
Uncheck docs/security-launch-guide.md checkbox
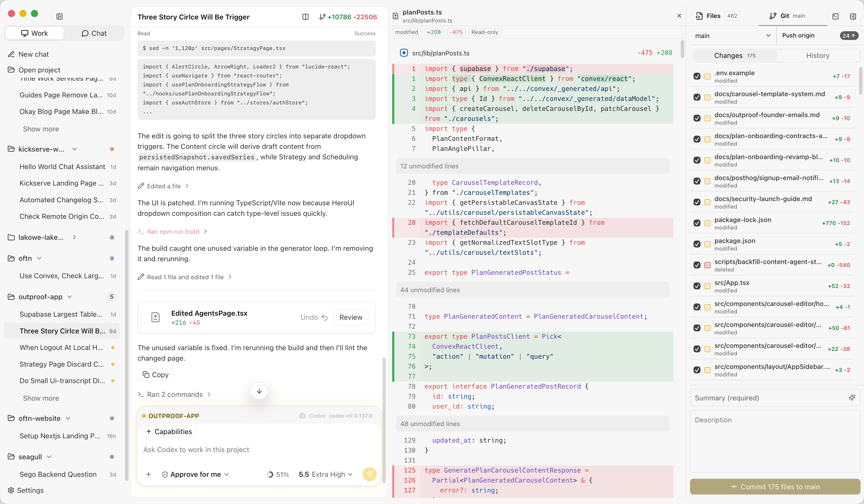click(697, 202)
